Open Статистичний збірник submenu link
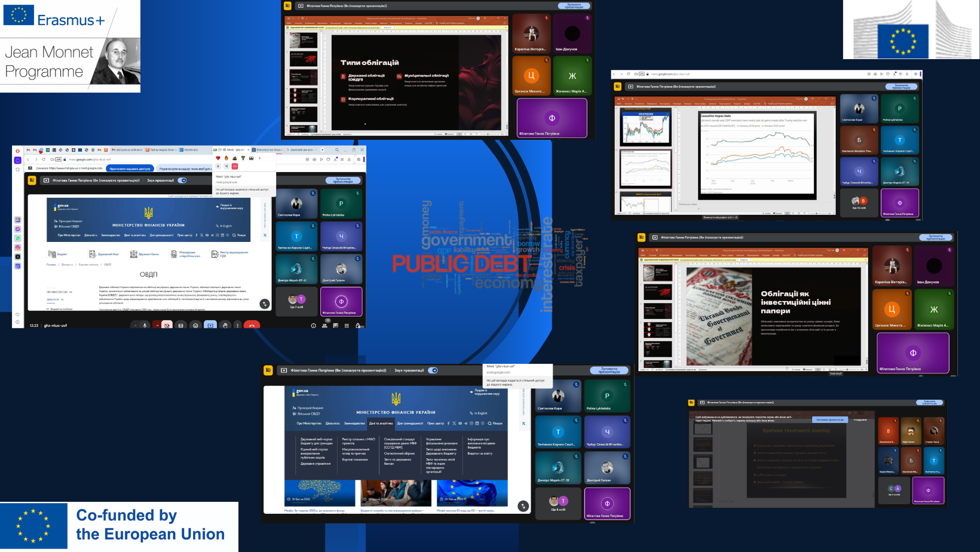 tap(399, 453)
